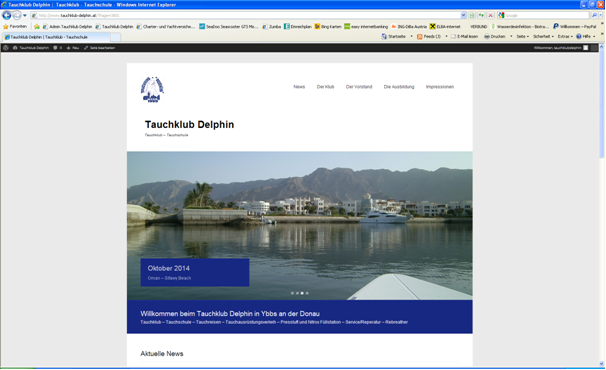Click inside the Google search field

[x=546, y=15]
